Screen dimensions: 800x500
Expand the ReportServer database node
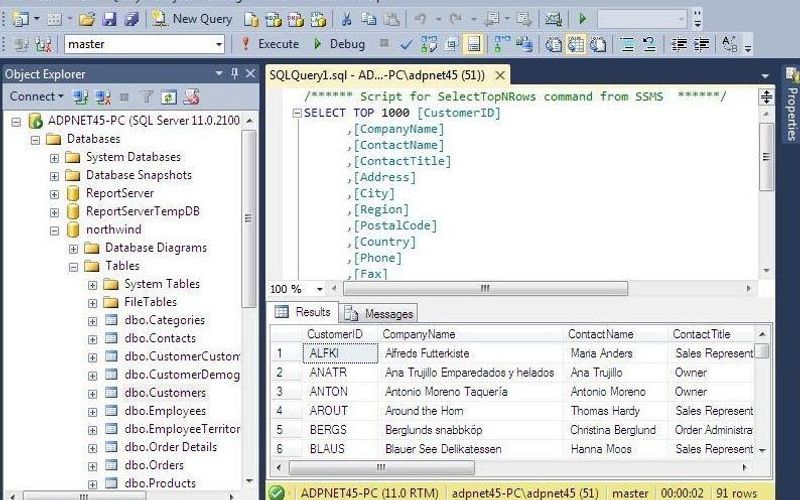(x=54, y=194)
